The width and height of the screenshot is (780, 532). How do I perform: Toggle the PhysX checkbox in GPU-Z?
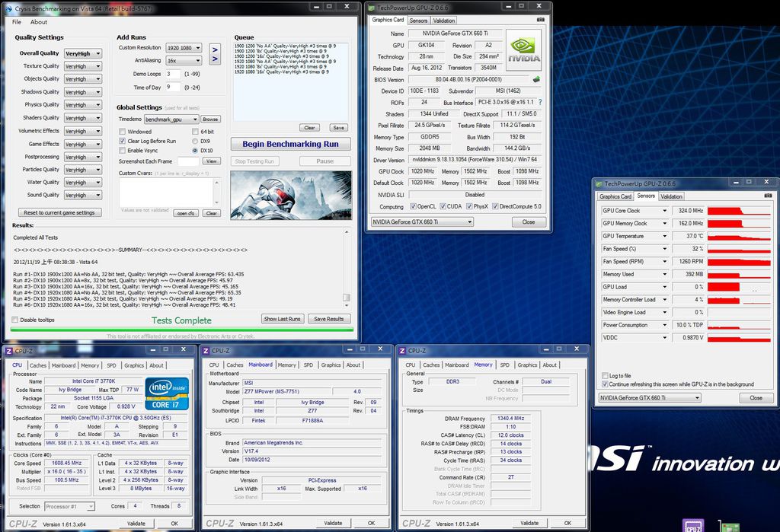tap(469, 206)
